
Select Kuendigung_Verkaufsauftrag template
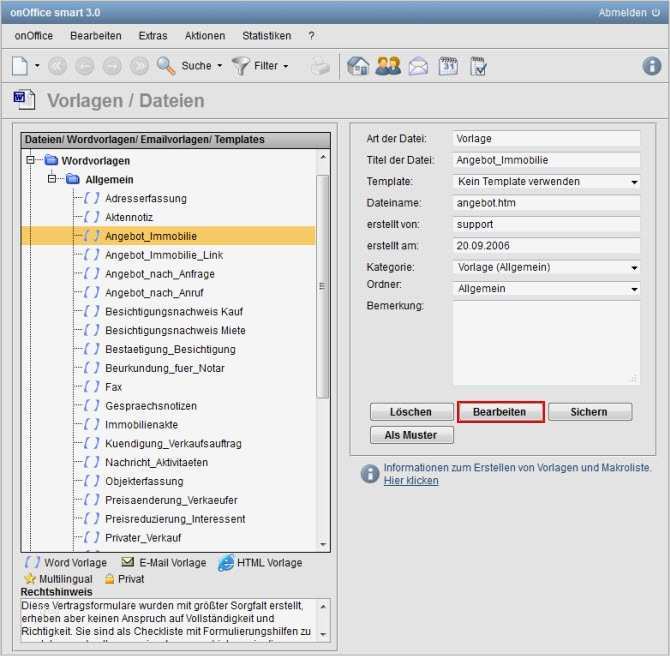(x=173, y=444)
